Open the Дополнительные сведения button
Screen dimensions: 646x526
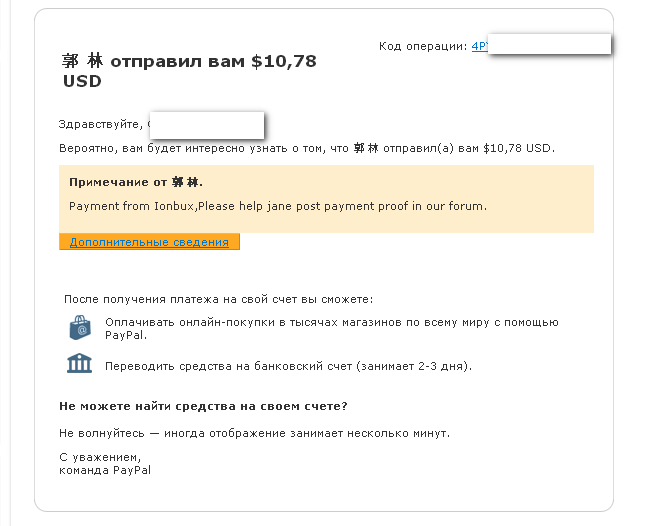tap(149, 242)
